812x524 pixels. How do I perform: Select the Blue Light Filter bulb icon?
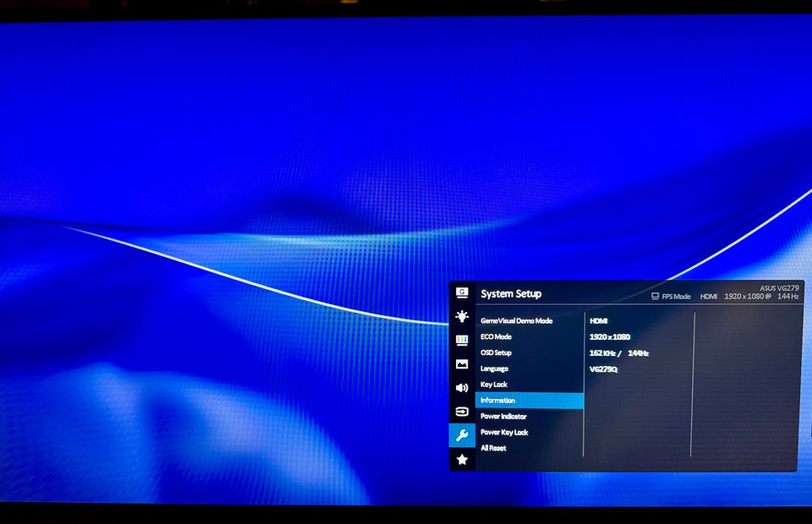[462, 316]
